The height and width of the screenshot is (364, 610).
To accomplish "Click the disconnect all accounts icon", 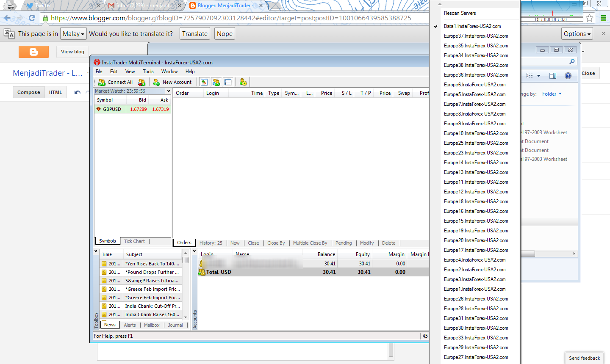I will click(x=142, y=82).
